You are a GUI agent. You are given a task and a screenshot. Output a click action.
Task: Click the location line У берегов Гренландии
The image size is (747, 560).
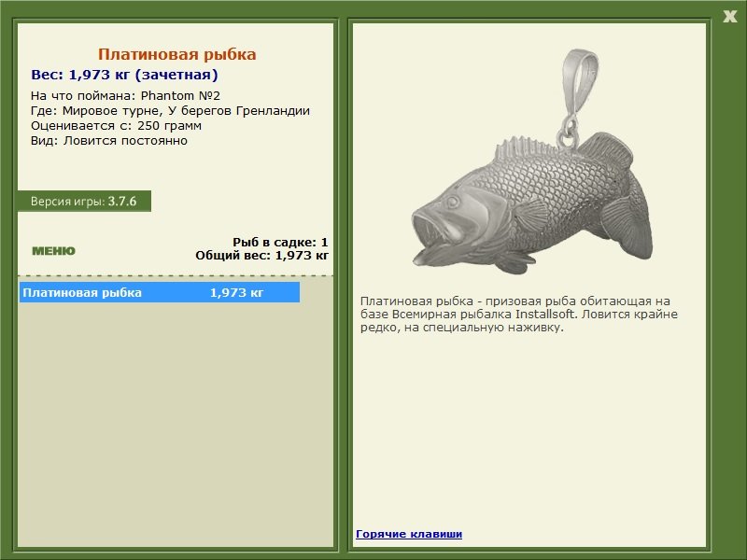170,110
